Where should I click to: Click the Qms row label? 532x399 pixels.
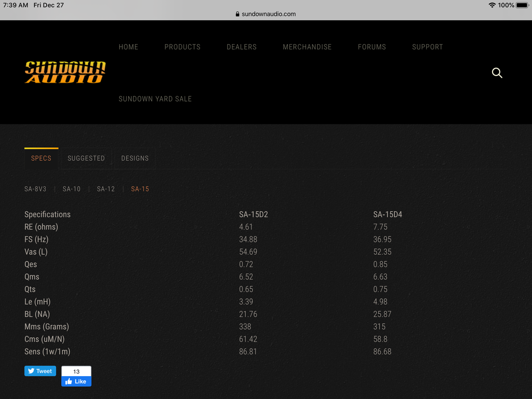(32, 277)
